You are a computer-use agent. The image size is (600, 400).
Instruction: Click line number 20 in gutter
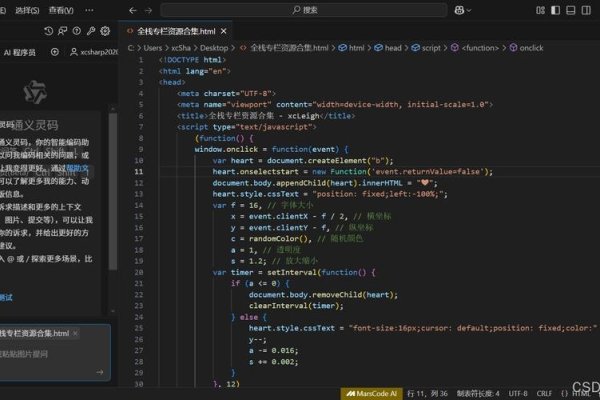point(139,273)
